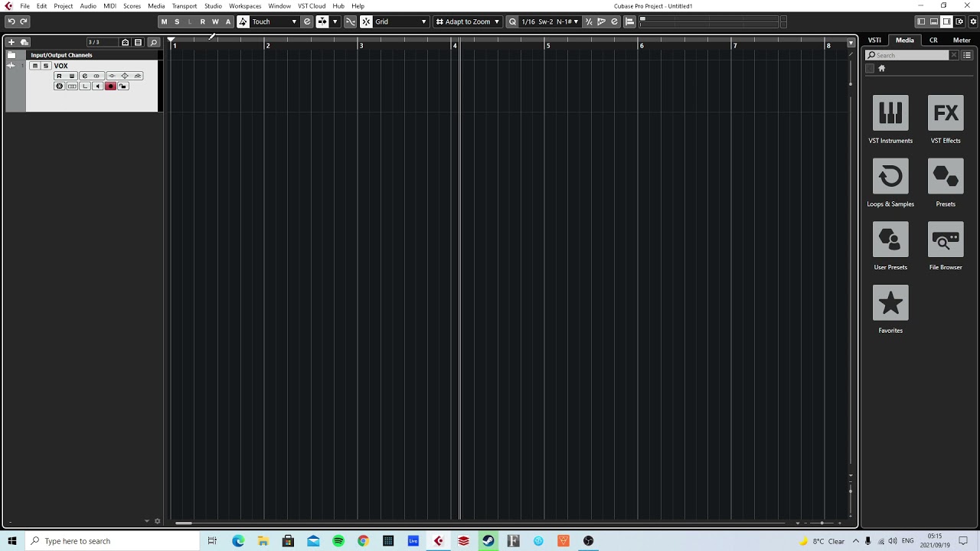The width and height of the screenshot is (980, 551).
Task: Click Freeze Channel on VOX track
Action: [x=59, y=86]
